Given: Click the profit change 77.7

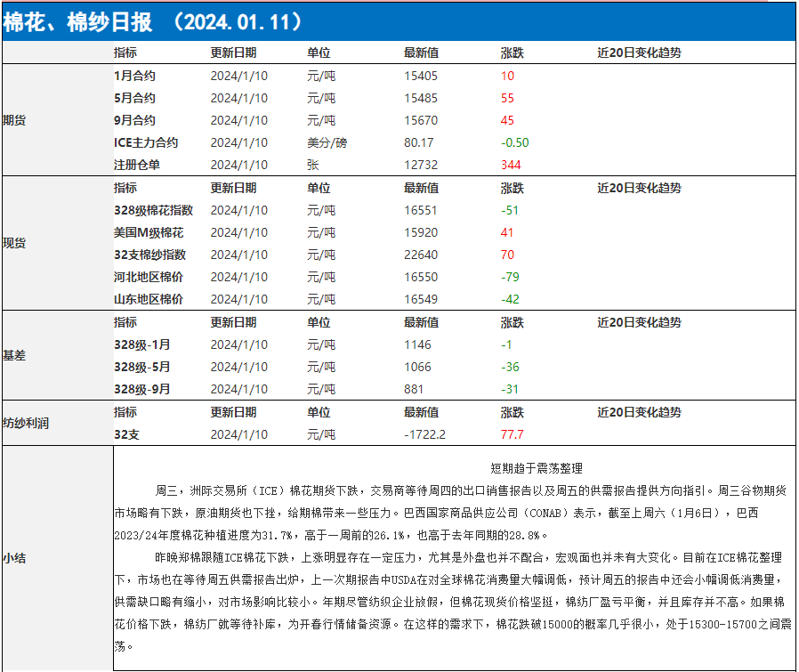Looking at the screenshot, I should pyautogui.click(x=512, y=435).
